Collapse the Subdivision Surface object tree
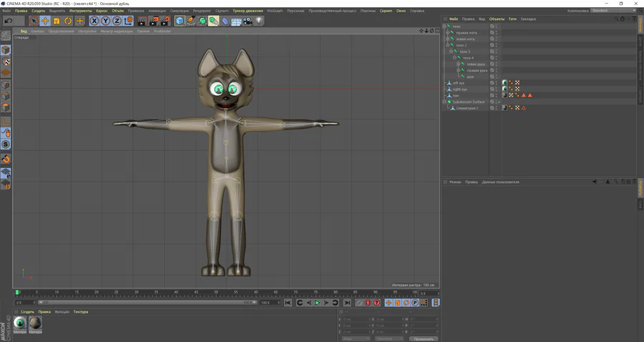Image resolution: width=644 pixels, height=342 pixels. 444,102
